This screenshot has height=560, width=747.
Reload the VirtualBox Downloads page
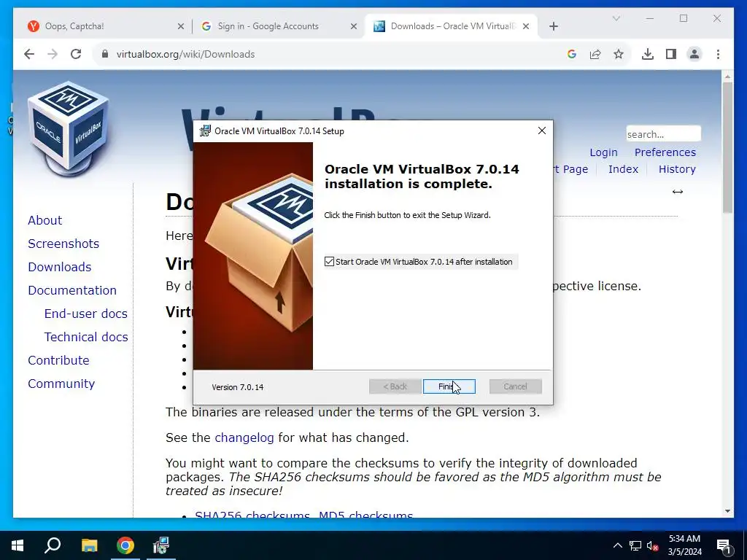[76, 54]
